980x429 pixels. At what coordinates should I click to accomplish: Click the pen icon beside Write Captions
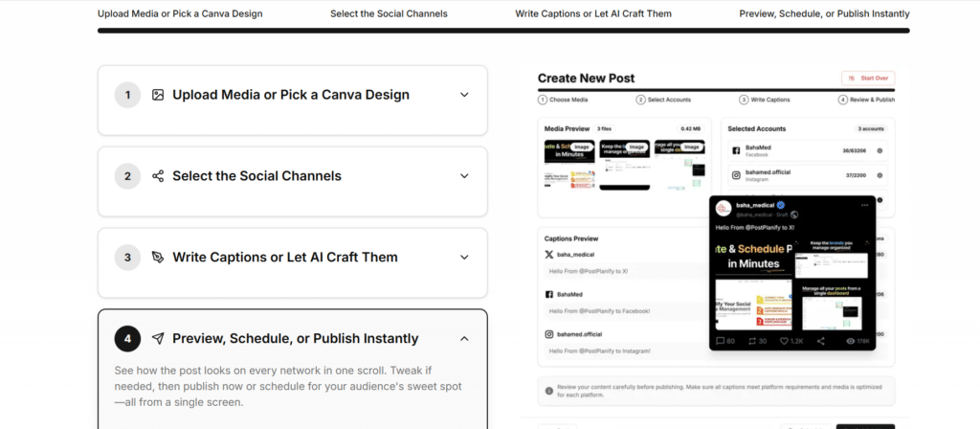[x=158, y=258]
